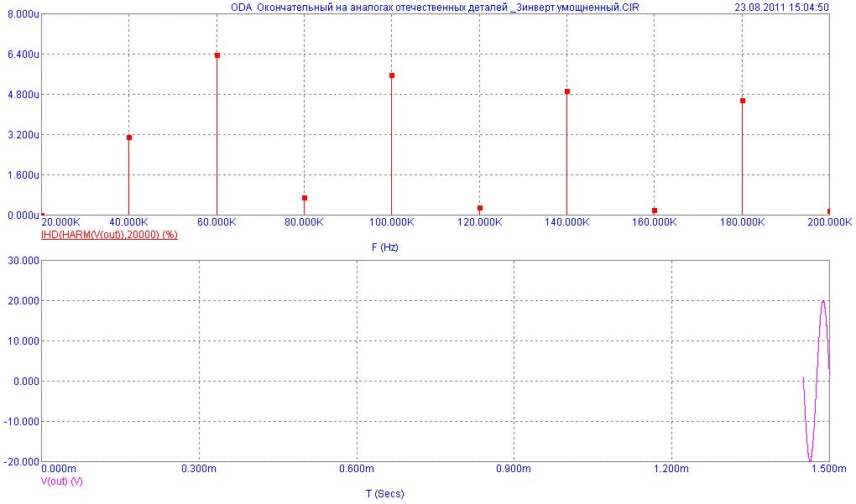Select the 120.000K frequency axis label
The image size is (856, 504).
(480, 222)
